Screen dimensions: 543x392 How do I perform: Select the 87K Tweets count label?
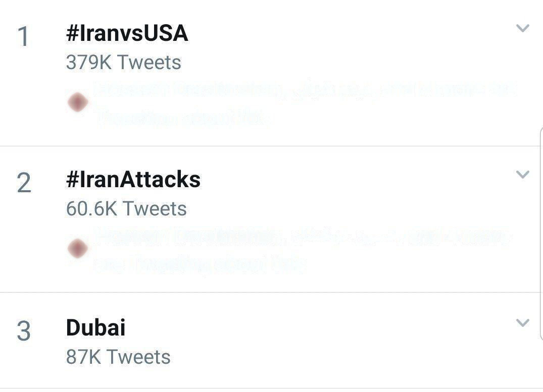click(118, 357)
